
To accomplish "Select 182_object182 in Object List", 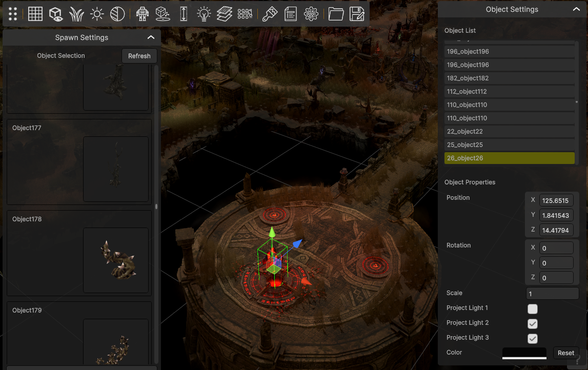I will [509, 78].
